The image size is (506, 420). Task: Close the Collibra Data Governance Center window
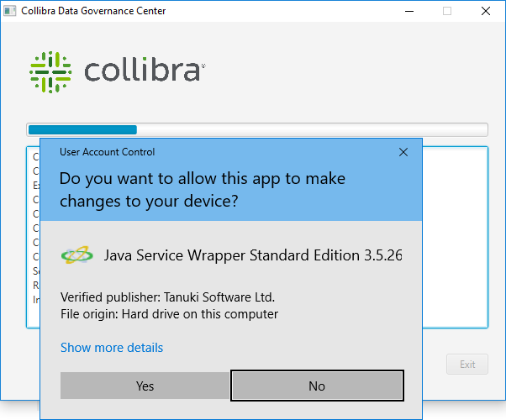(x=486, y=11)
